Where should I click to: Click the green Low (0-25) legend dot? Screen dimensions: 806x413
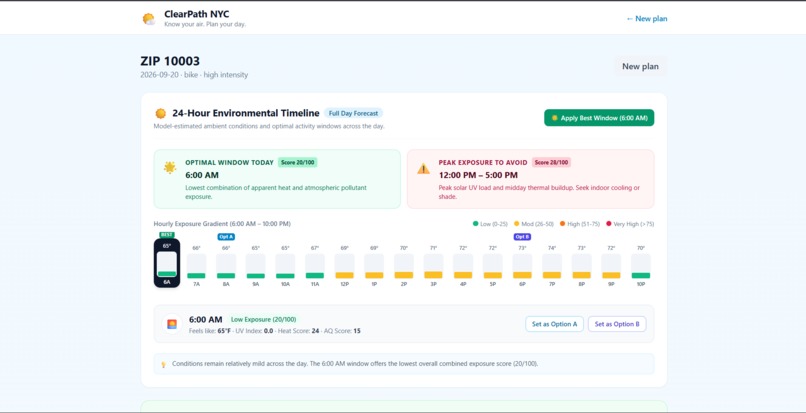pos(475,224)
